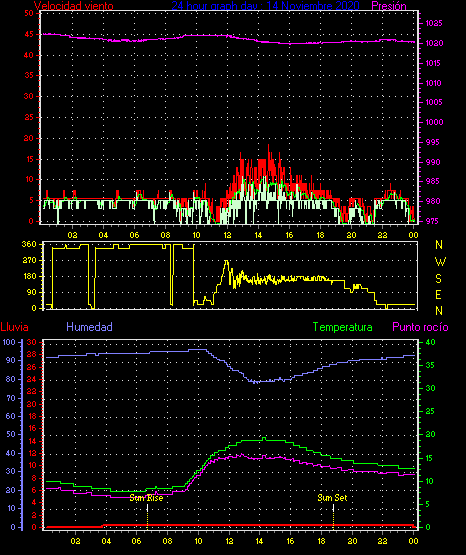The image size is (466, 555).
Task: Click '1025' on the pressure axis
Action: (x=434, y=23)
